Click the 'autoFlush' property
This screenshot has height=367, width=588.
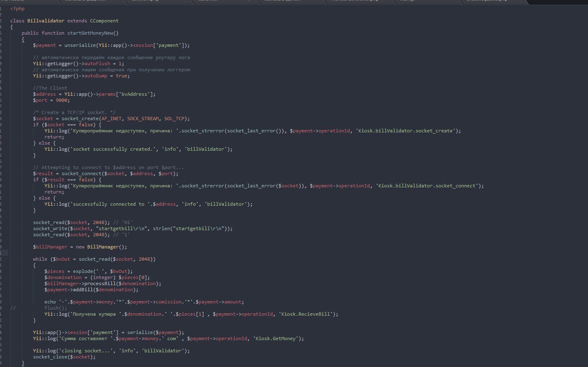[x=97, y=64]
